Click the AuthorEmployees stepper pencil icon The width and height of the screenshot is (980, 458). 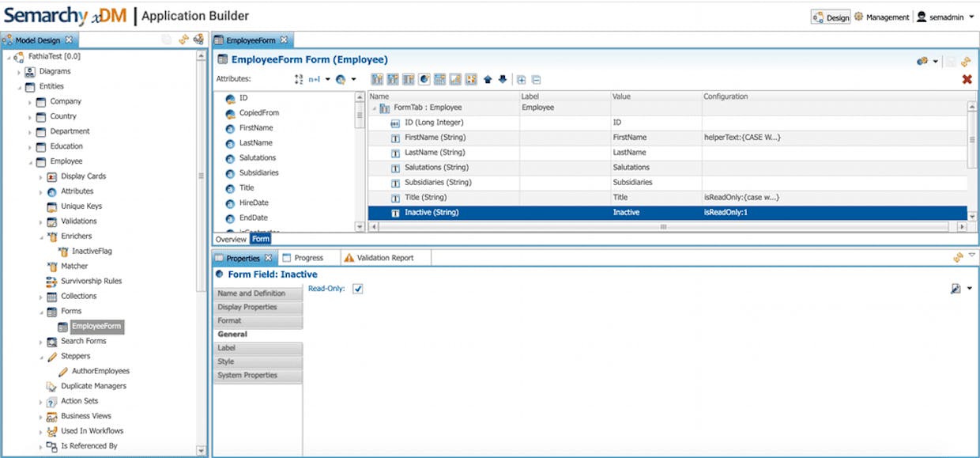pyautogui.click(x=63, y=371)
